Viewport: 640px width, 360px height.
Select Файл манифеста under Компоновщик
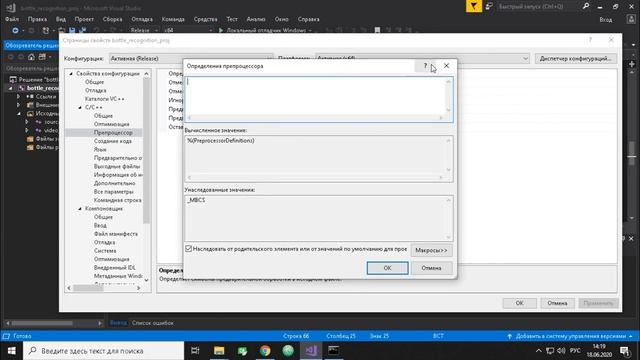pos(116,234)
